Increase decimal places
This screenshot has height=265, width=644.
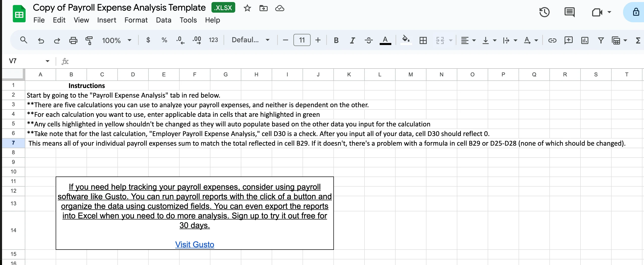coord(197,40)
